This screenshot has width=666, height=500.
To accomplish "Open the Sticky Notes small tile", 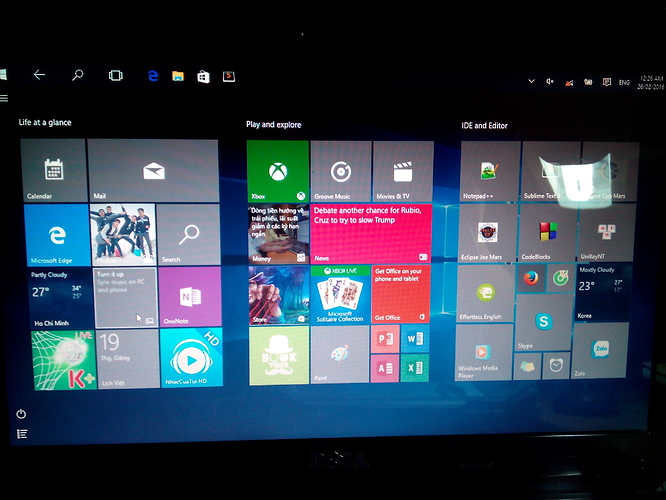I will click(528, 366).
